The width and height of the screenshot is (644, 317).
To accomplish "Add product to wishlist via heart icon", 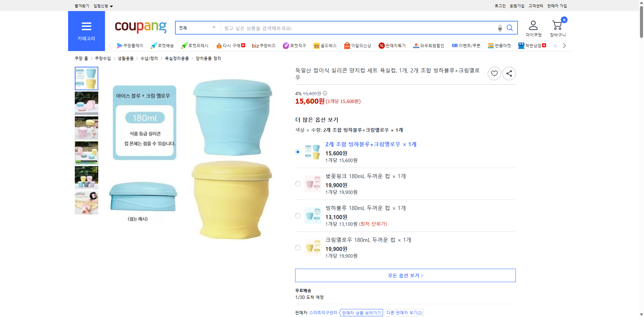I will coord(494,73).
